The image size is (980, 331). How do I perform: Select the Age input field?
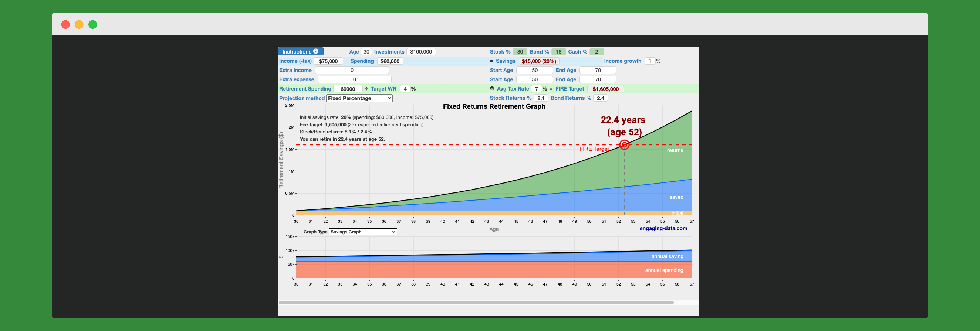pyautogui.click(x=366, y=52)
